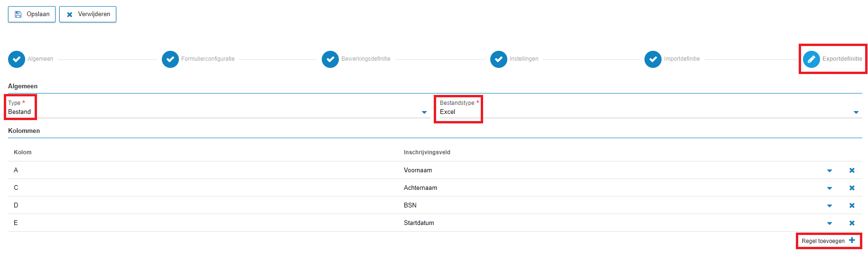Save with the Opslaan button
Image resolution: width=868 pixels, height=253 pixels.
[32, 14]
